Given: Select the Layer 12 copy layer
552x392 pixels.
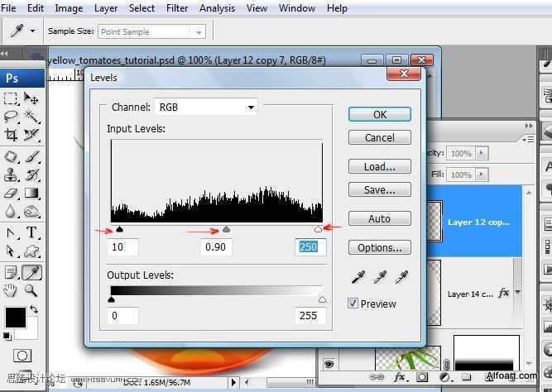Looking at the screenshot, I should tap(474, 222).
